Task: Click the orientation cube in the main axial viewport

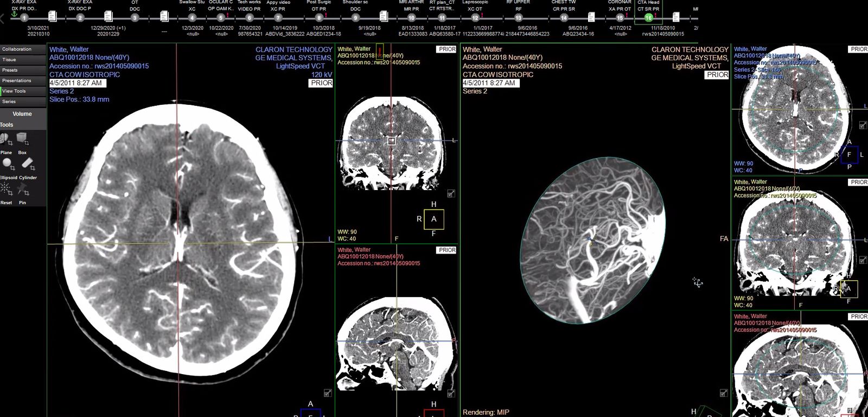Action: [310, 413]
